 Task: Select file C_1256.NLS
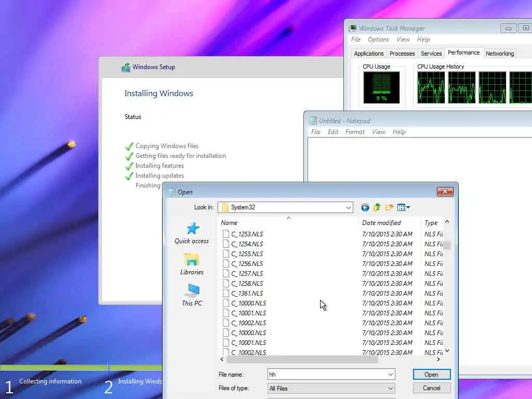[x=247, y=263]
